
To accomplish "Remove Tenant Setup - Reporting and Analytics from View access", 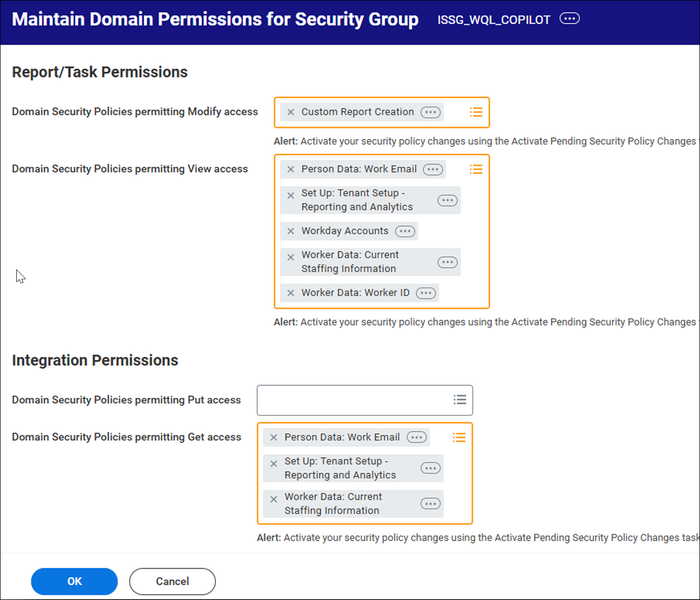I will (x=291, y=196).
